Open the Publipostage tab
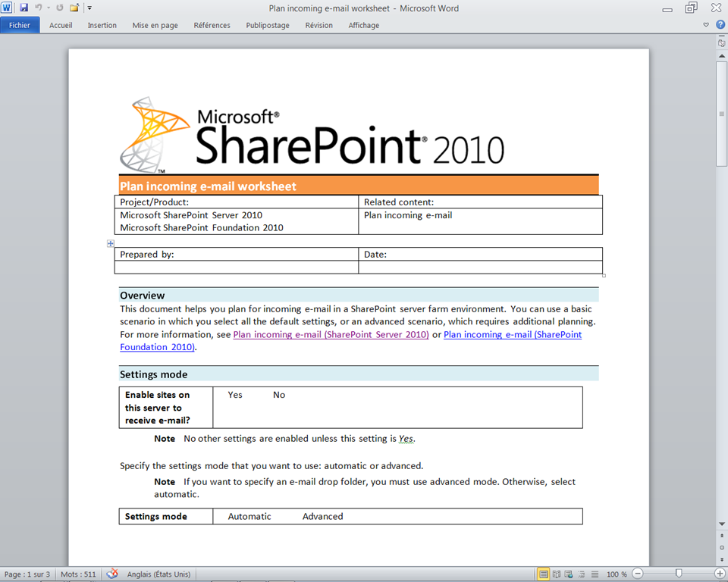The image size is (728, 582). (268, 25)
